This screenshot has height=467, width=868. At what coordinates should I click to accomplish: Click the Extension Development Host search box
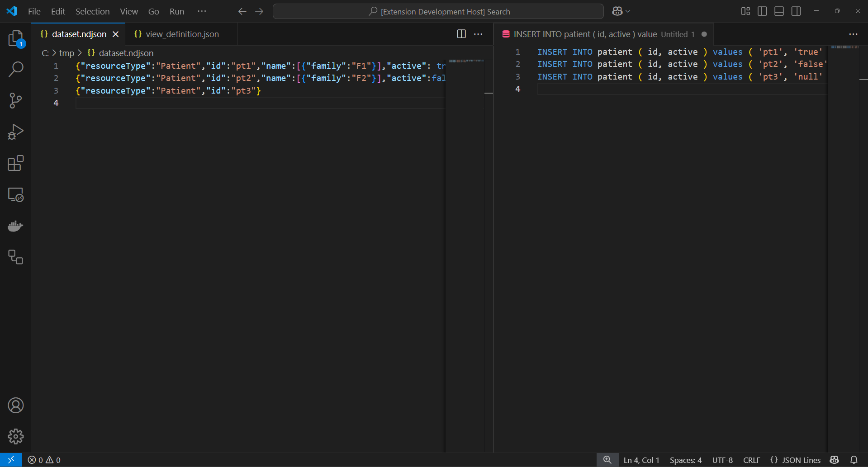point(438,11)
